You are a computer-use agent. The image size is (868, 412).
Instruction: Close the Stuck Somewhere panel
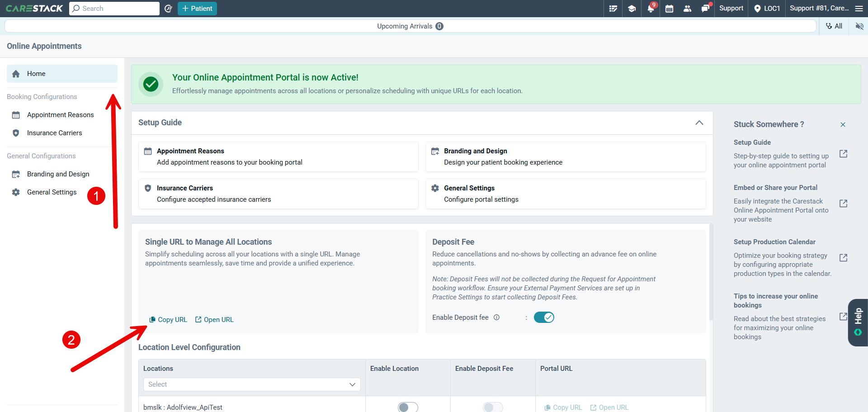843,125
